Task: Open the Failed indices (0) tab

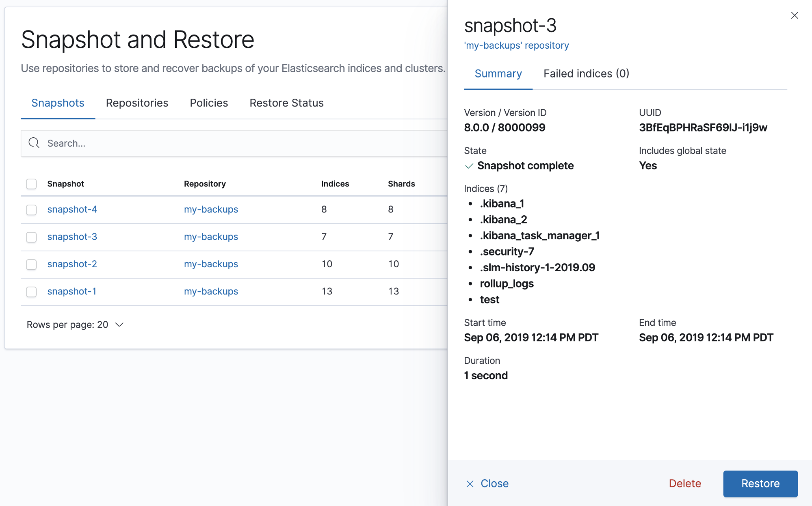Action: pos(585,73)
